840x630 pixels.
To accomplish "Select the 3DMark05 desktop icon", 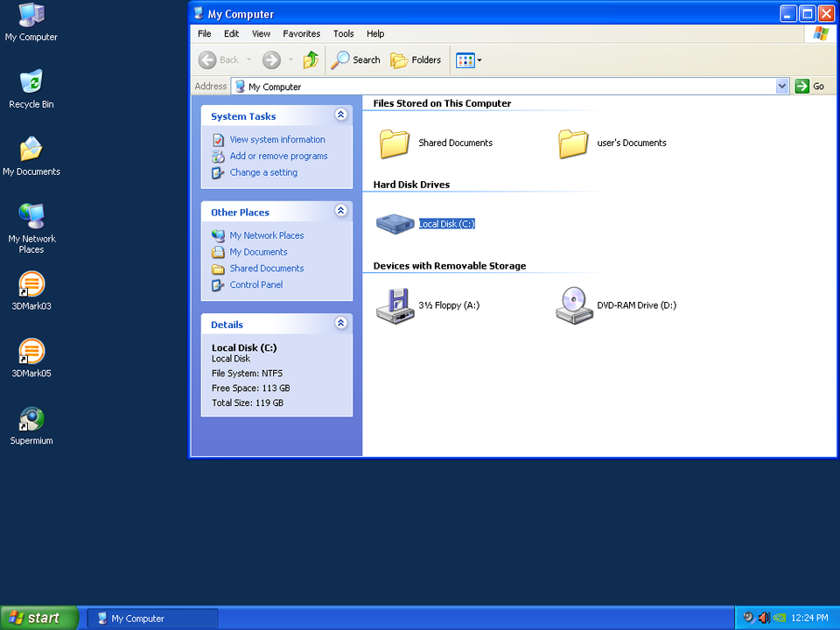I will [x=31, y=353].
